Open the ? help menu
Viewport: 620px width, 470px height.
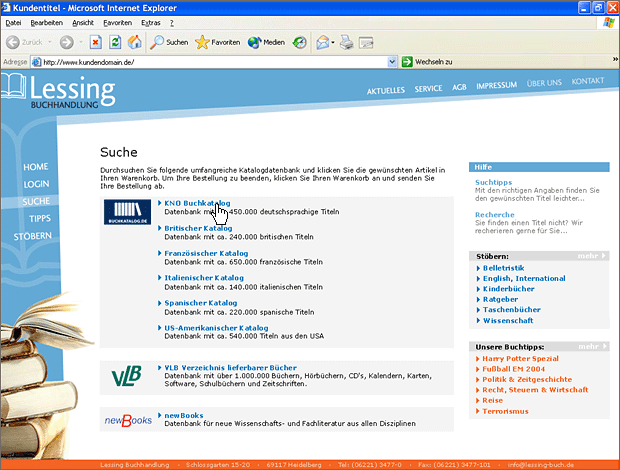172,23
